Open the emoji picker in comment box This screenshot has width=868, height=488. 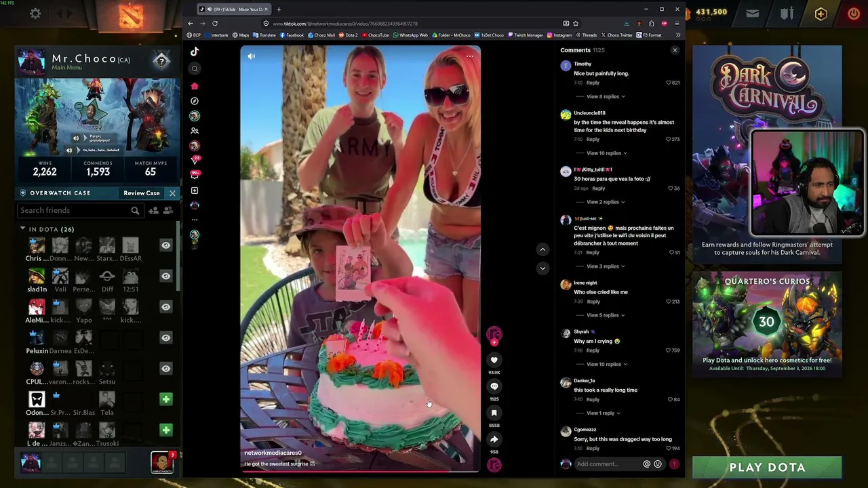658,464
